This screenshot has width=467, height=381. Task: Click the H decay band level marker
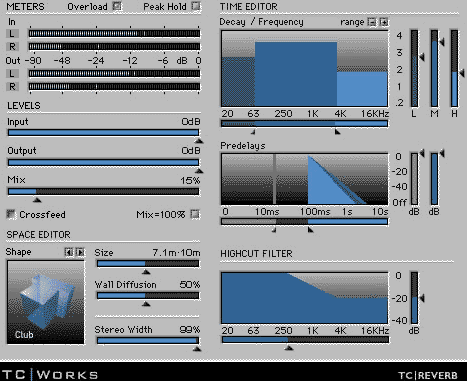462,73
